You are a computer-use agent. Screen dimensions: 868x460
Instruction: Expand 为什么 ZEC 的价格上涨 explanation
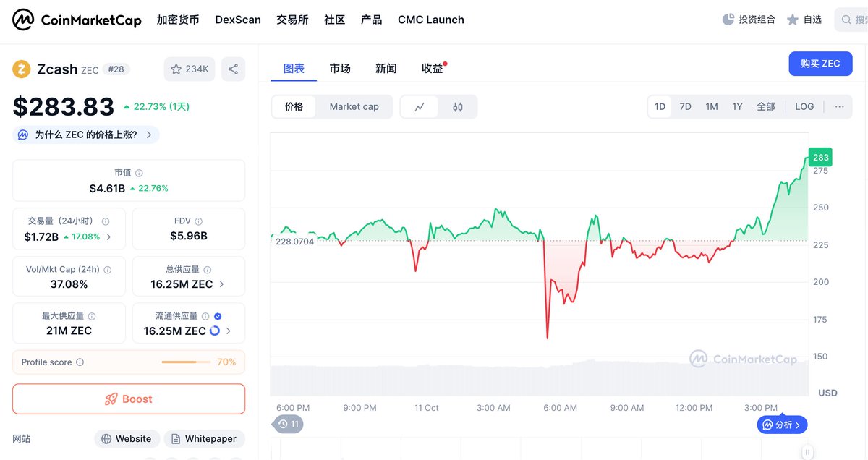click(x=86, y=135)
